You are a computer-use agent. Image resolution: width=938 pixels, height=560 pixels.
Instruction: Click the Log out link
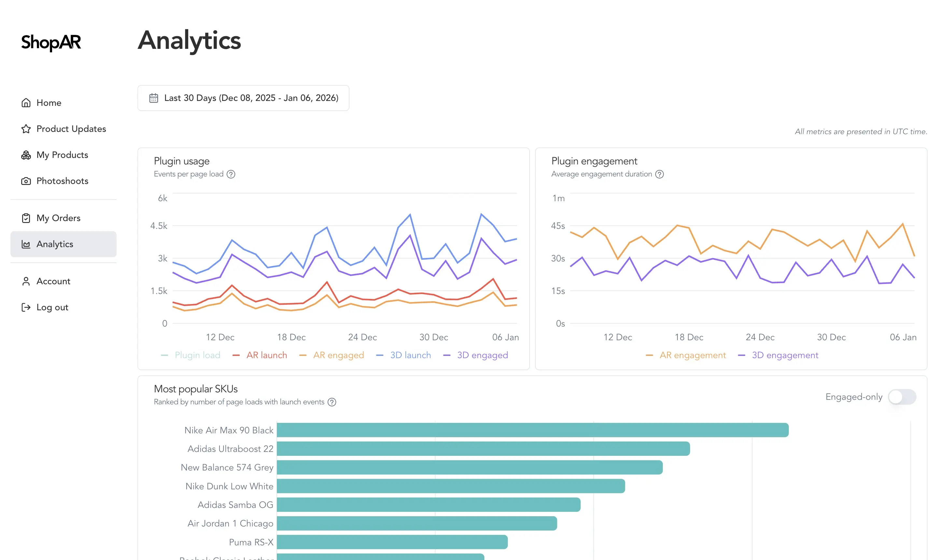pos(52,307)
